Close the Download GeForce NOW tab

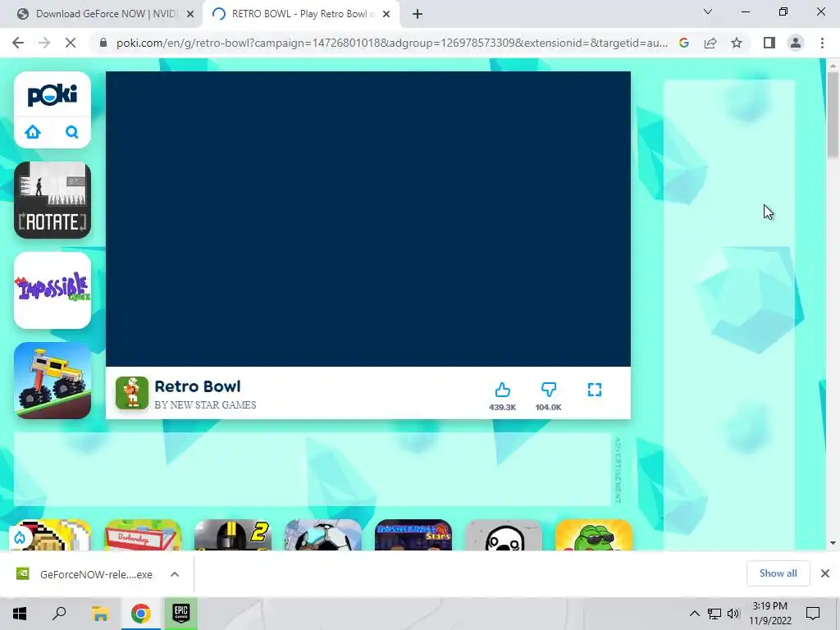(190, 15)
